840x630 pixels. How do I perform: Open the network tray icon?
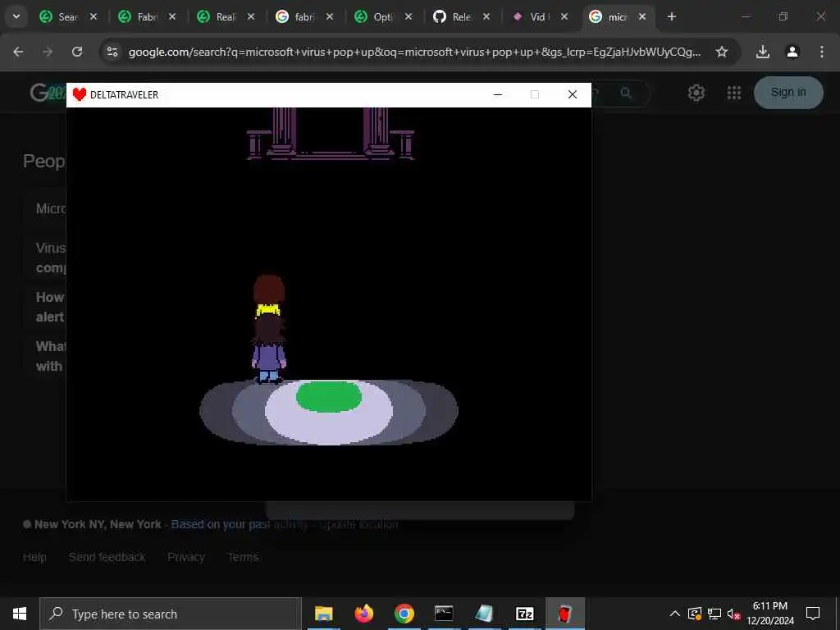(714, 614)
